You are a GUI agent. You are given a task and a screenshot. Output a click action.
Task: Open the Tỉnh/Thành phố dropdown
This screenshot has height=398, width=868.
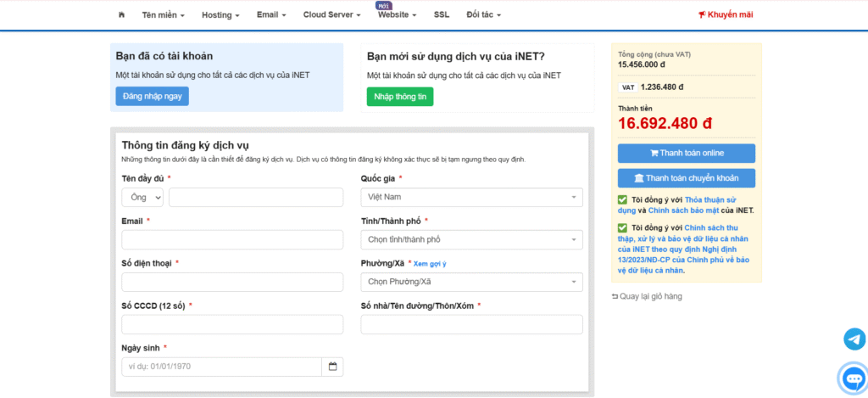[471, 239]
